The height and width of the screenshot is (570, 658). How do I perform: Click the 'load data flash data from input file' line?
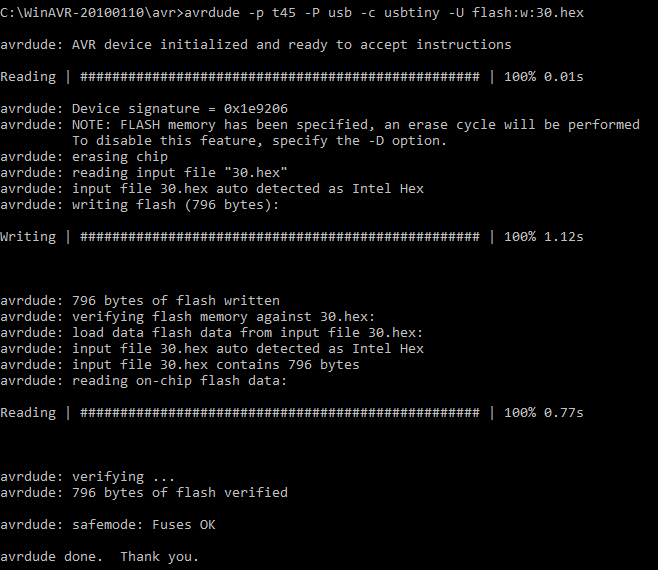tap(212, 333)
